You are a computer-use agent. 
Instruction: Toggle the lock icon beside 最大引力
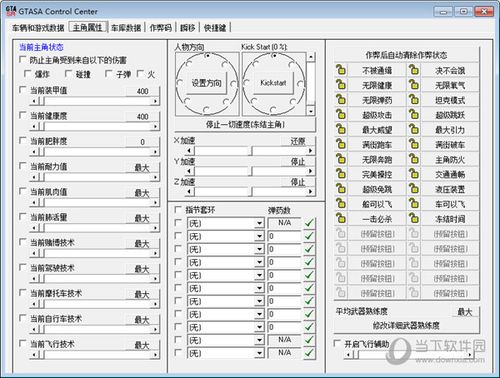point(414,129)
